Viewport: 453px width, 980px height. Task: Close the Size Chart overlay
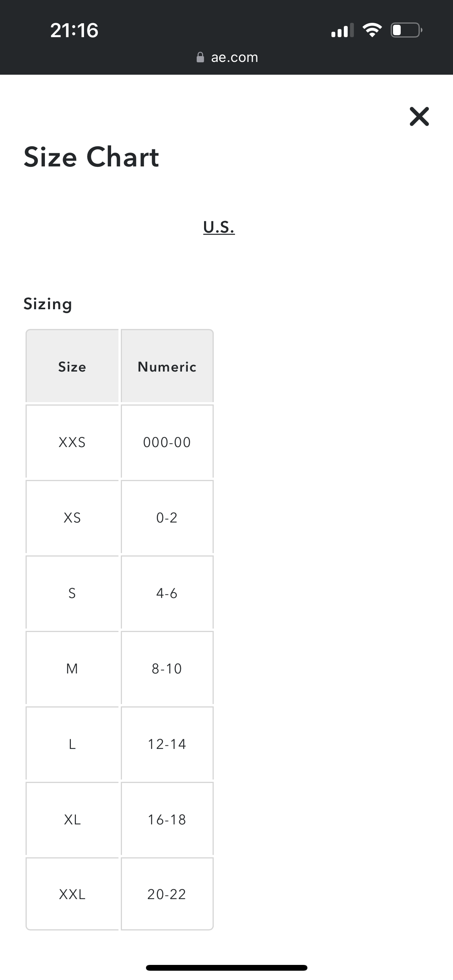(419, 117)
